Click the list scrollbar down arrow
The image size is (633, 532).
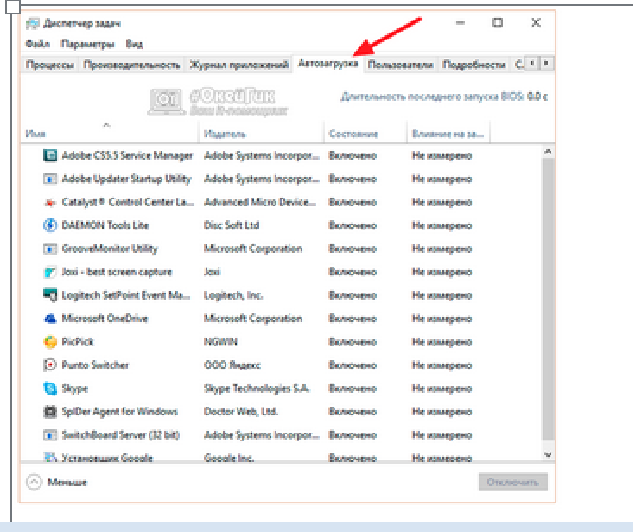[548, 455]
